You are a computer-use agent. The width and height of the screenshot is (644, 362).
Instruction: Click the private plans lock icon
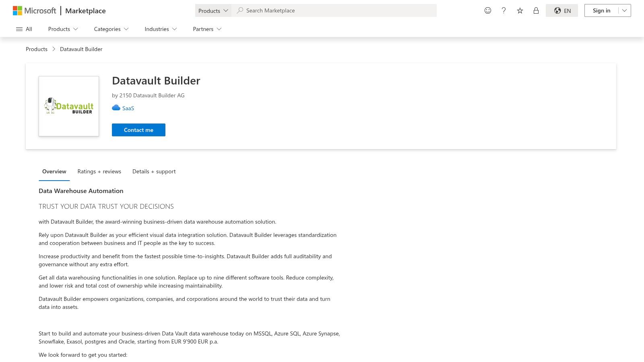pyautogui.click(x=536, y=10)
